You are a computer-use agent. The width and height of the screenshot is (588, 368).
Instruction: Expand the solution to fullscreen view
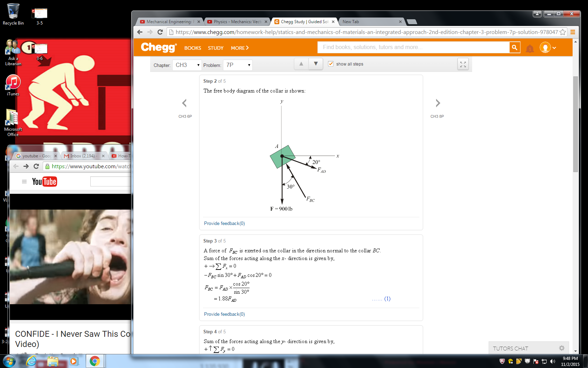tap(463, 64)
